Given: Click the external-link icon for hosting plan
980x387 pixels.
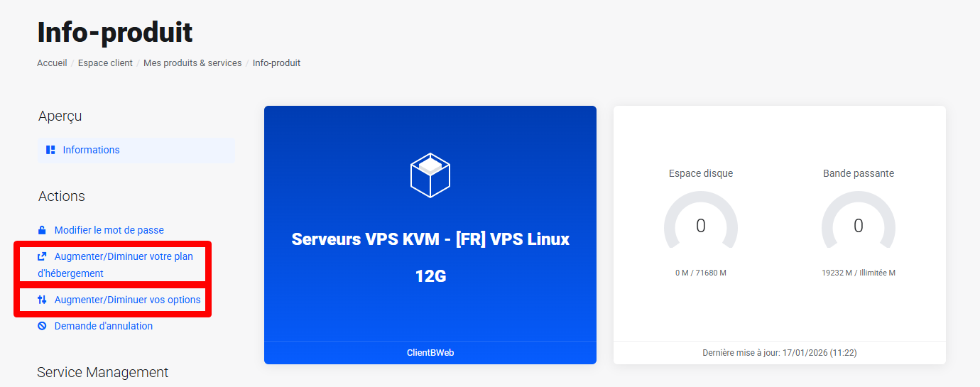Looking at the screenshot, I should pos(42,256).
